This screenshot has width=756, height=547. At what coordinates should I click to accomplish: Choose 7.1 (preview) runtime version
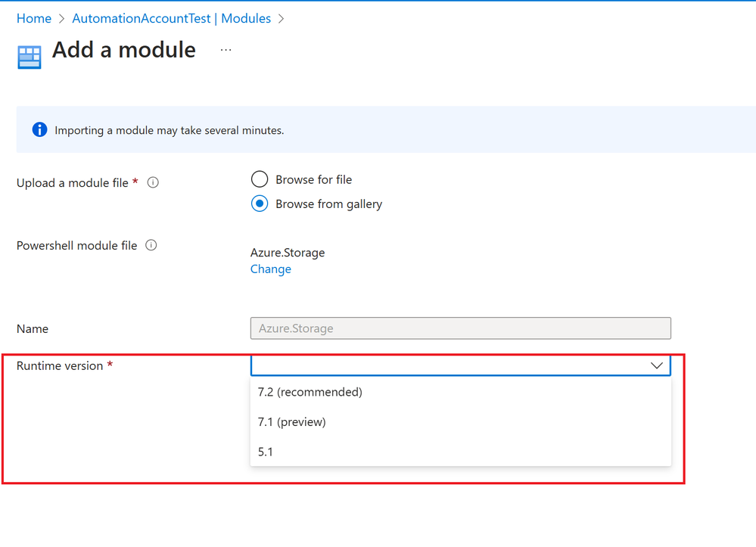pyautogui.click(x=460, y=421)
